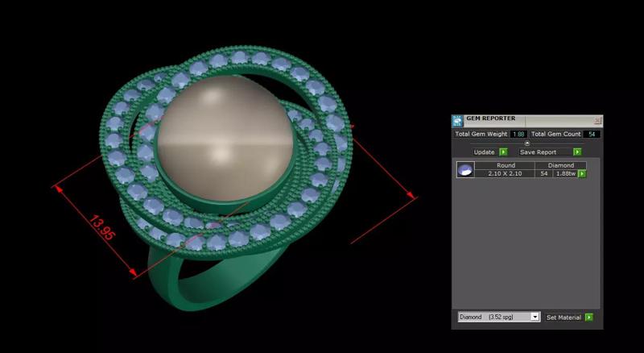Open the Diamond (3.52 spg) material dropdown
This screenshot has width=644, height=353.
point(499,317)
